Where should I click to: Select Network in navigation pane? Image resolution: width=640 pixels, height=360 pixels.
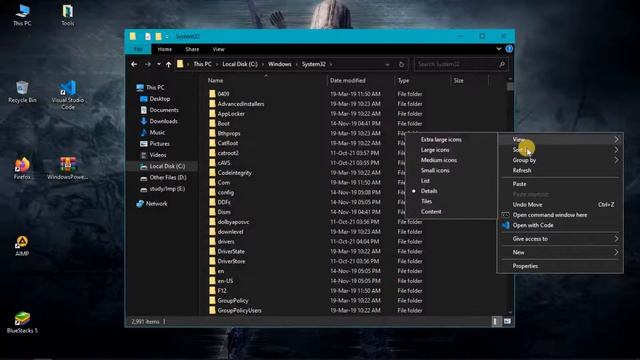(x=156, y=204)
